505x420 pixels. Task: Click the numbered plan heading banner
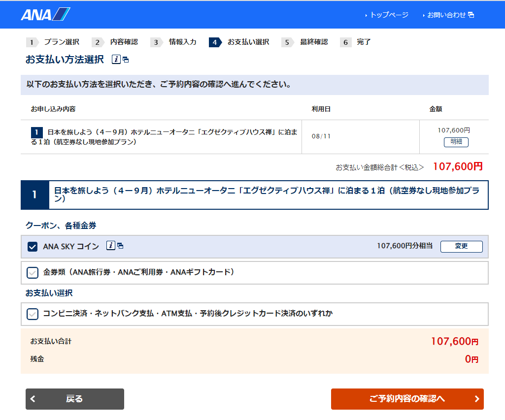pyautogui.click(x=254, y=195)
